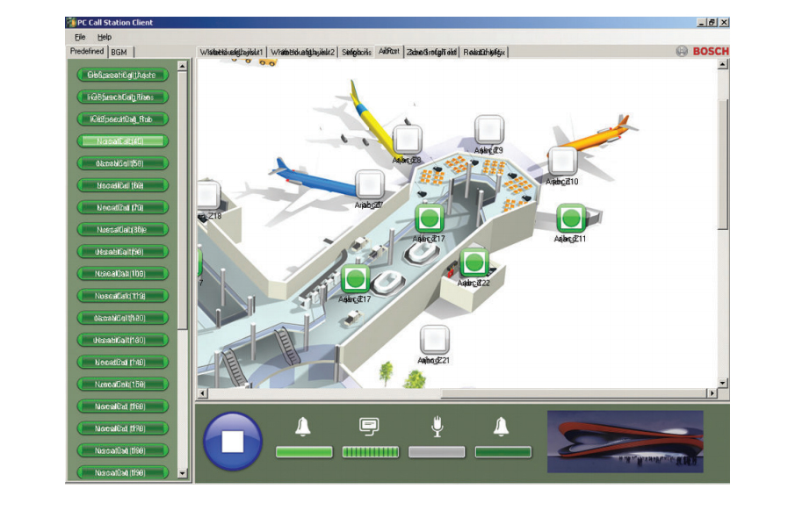Select zone Z7 icon near blue airplane
The height and width of the screenshot is (532, 788).
click(369, 184)
